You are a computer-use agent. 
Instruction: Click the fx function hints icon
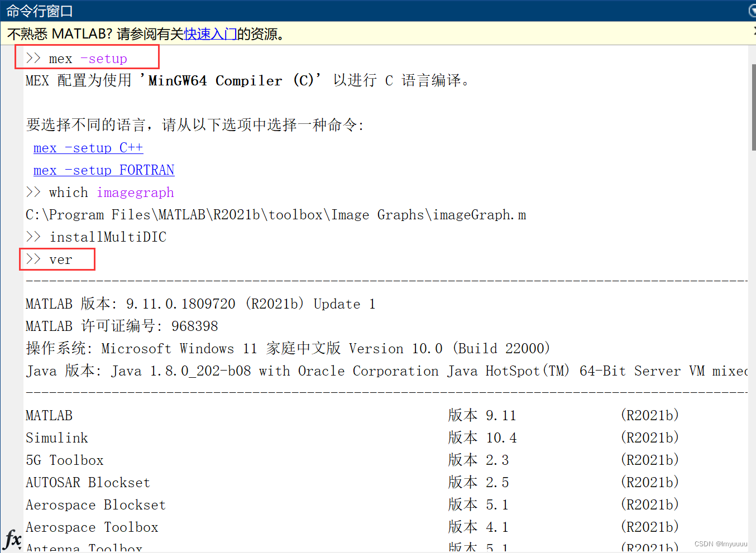[12, 540]
